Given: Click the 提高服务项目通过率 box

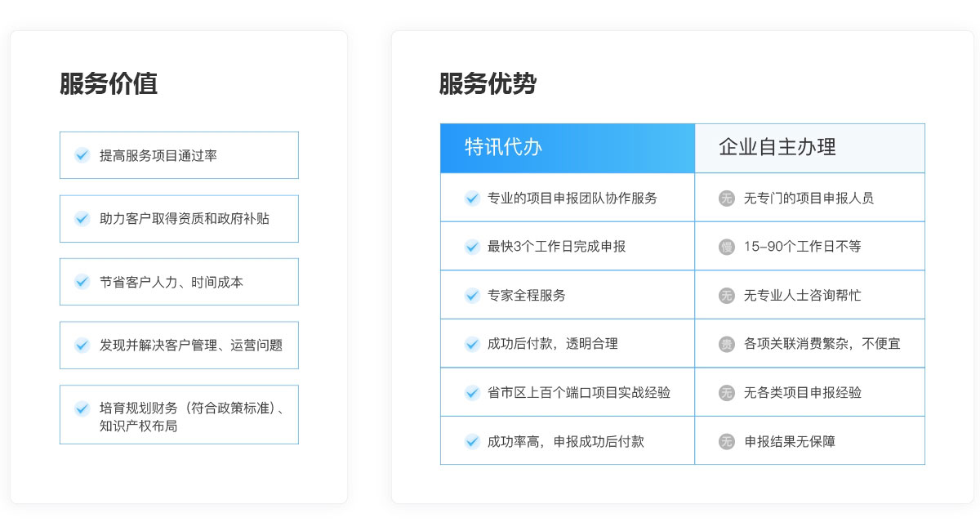Looking at the screenshot, I should [x=179, y=154].
